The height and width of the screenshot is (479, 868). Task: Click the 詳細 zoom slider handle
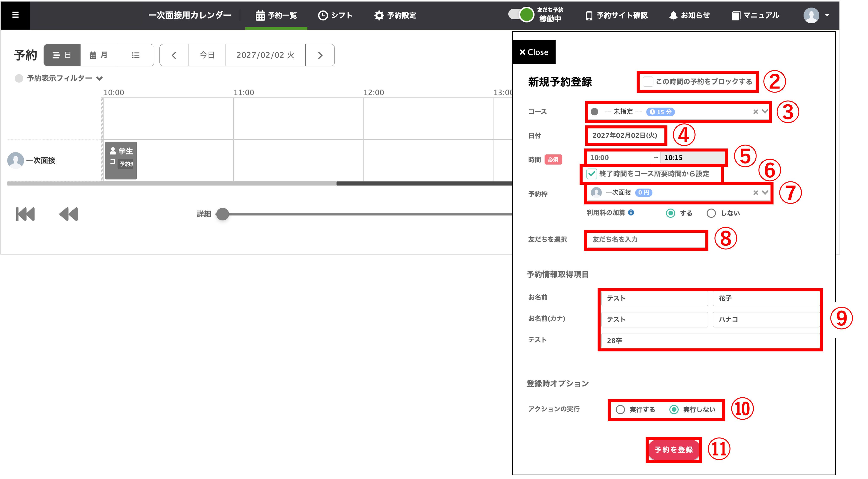[x=222, y=214]
